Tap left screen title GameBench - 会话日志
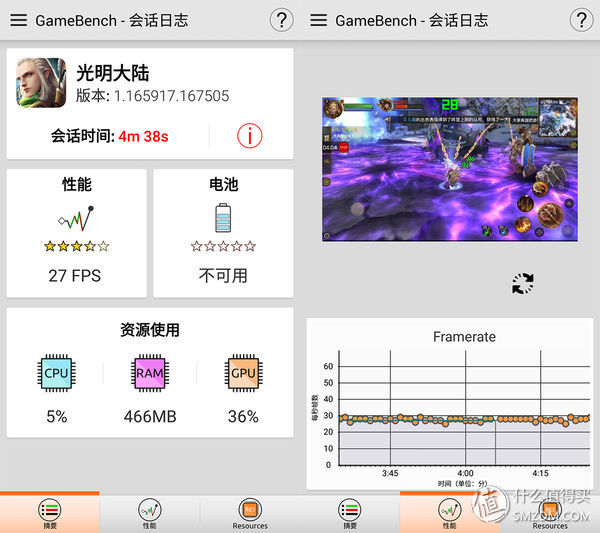600x533 pixels. 112,20
